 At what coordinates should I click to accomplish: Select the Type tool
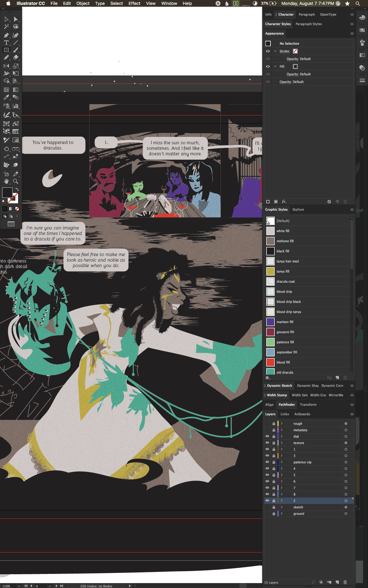point(6,43)
